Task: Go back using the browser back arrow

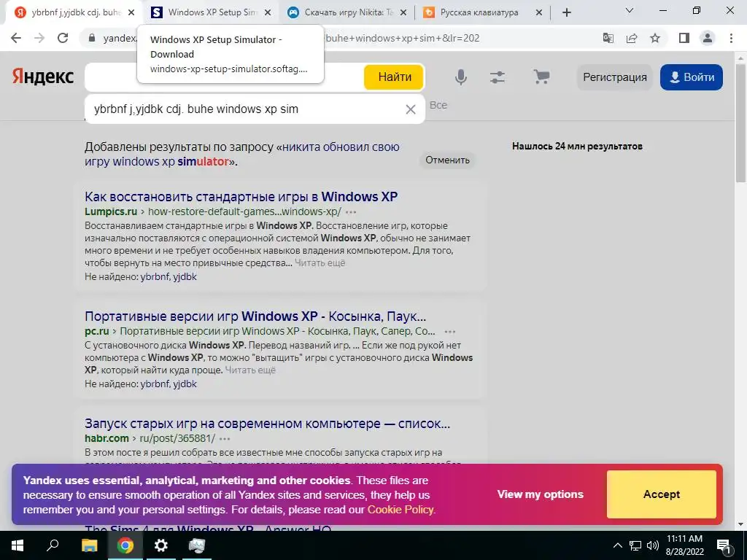Action: pos(16,38)
